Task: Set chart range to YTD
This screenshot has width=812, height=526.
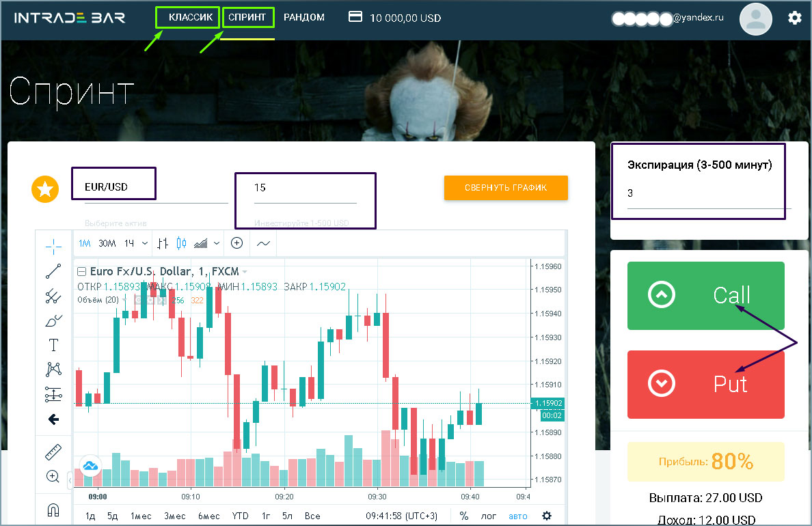Action: tap(241, 516)
